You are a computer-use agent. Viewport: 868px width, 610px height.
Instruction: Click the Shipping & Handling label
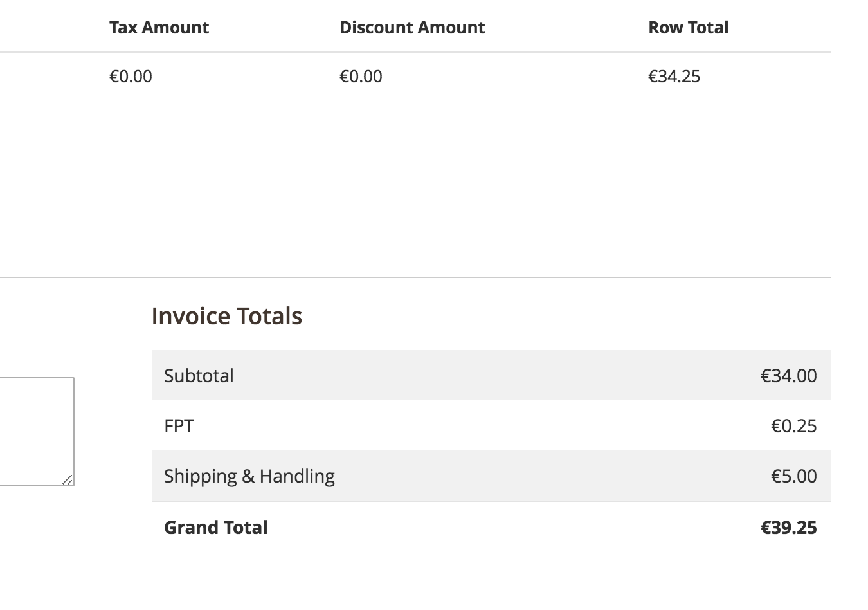[249, 476]
